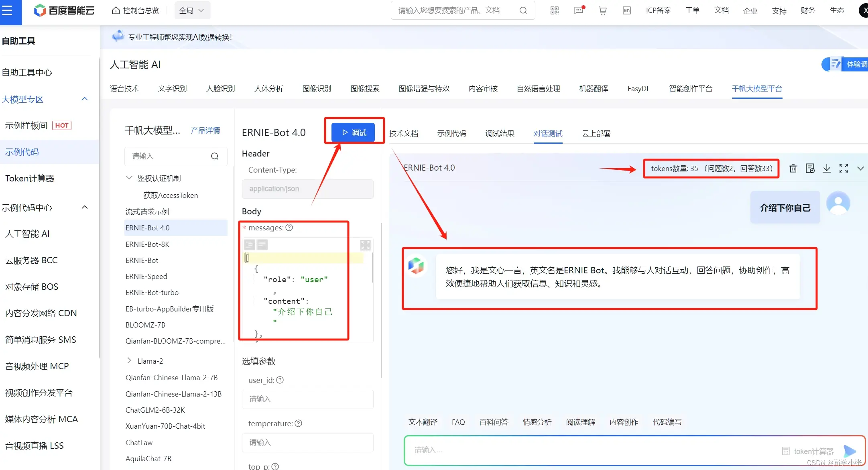Select the 示例代码 tab
This screenshot has width=868, height=470.
451,133
